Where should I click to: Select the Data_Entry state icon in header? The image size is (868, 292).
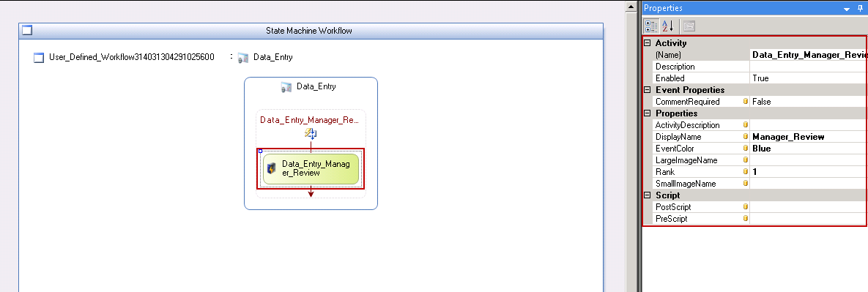point(286,87)
